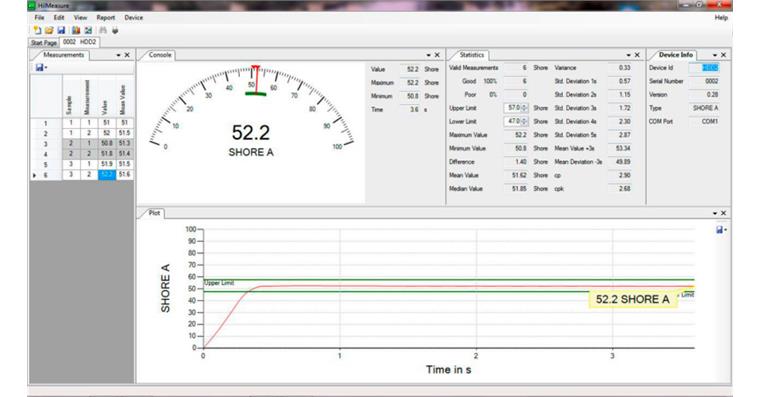
Task: Open the Statistics panel options arrow
Action: (628, 55)
